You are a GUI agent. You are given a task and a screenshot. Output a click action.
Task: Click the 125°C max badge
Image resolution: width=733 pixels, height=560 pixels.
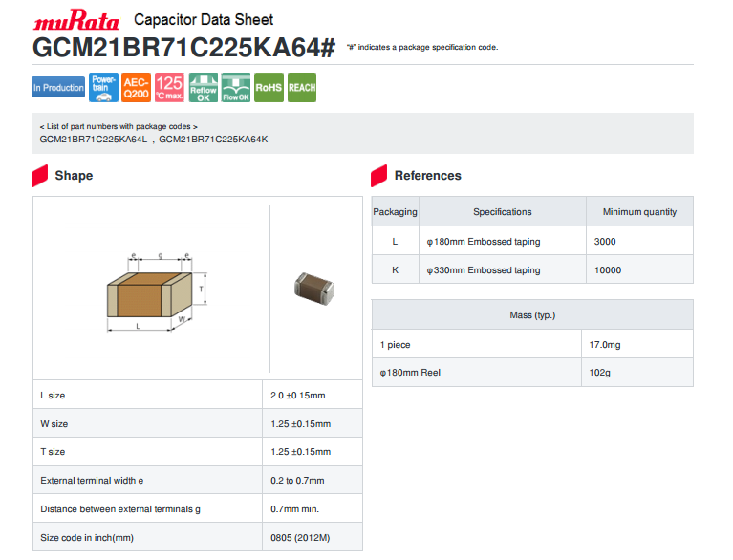169,87
